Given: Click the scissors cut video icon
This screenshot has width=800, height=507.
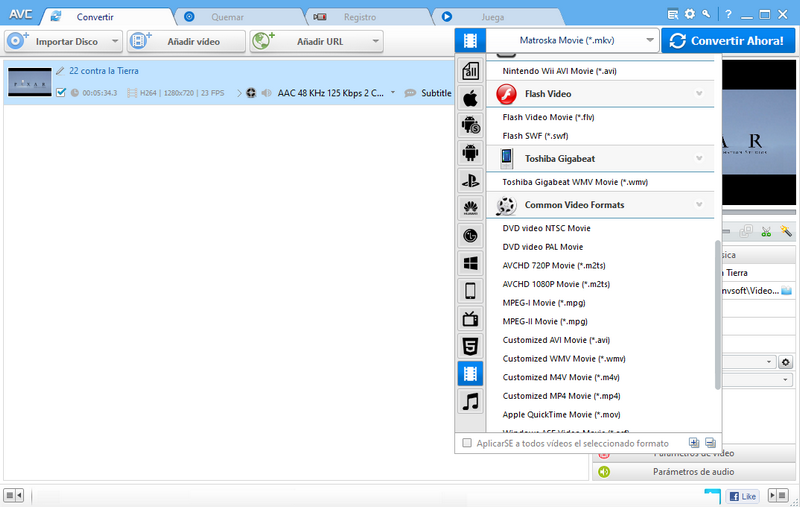Looking at the screenshot, I should (766, 232).
